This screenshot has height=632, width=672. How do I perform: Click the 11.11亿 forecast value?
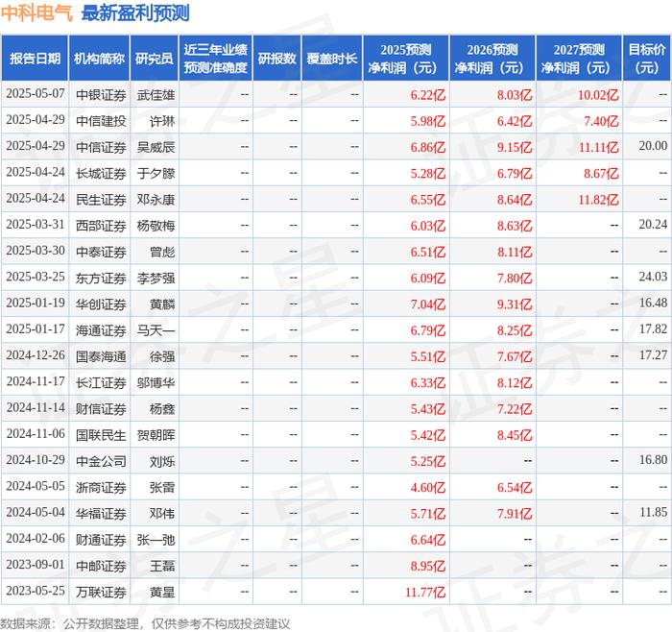tap(599, 147)
